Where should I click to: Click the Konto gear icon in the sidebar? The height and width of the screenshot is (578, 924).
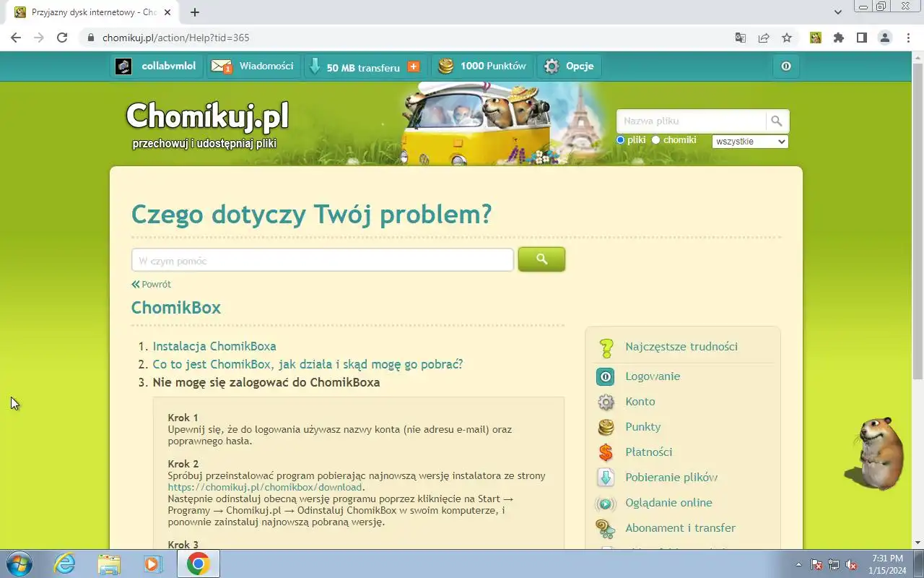pos(606,402)
